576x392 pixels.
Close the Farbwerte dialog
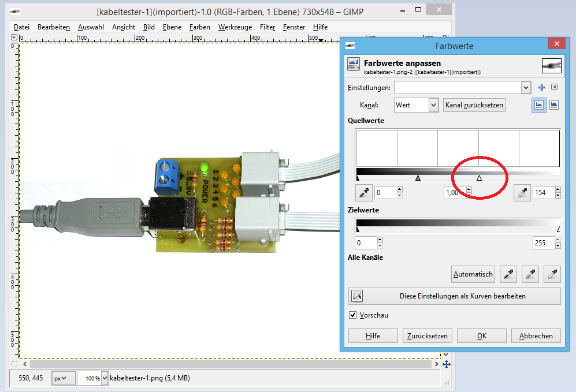coord(556,44)
